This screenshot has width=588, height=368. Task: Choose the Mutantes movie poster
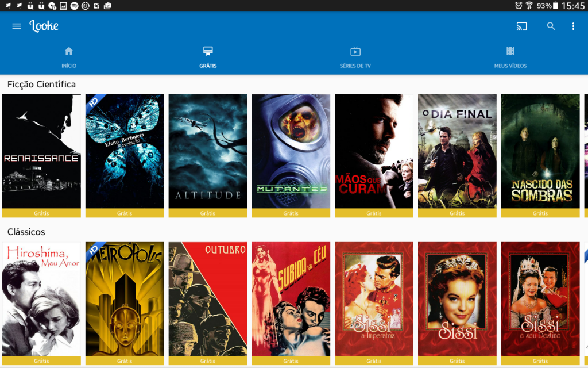click(x=291, y=151)
